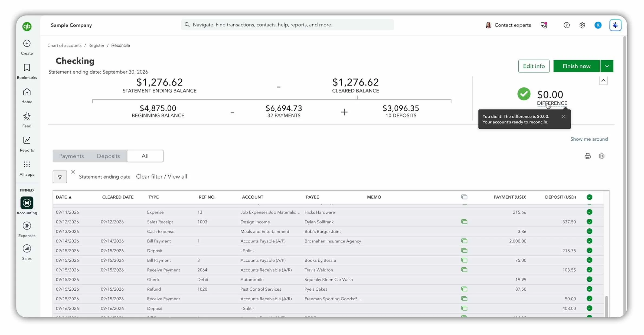Uncheck cleared mark for Brosnahan Insurance Agency row
Viewport: 644px width, 335px height.
(x=589, y=241)
